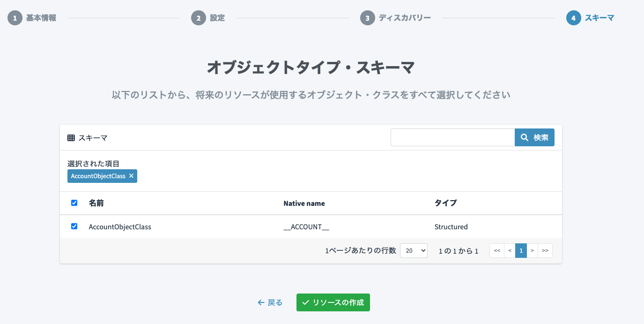Select page 1 in pagination
Screen dimensions: 644x324
pos(521,250)
